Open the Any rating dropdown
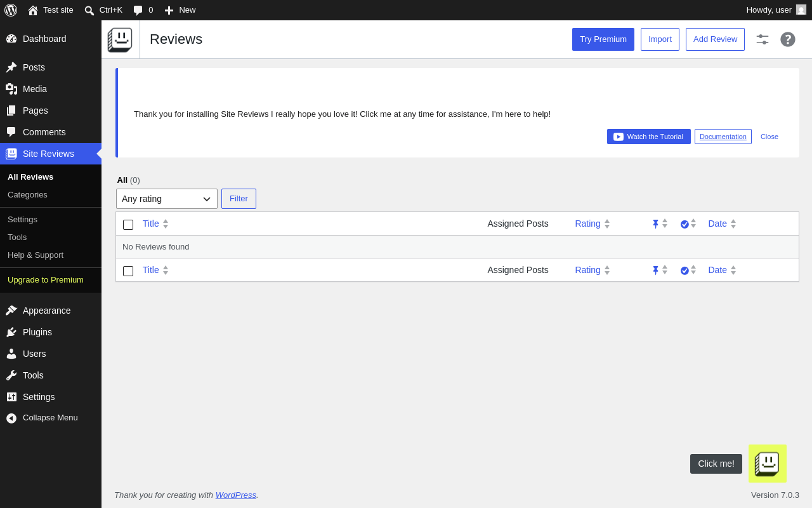 tap(167, 199)
